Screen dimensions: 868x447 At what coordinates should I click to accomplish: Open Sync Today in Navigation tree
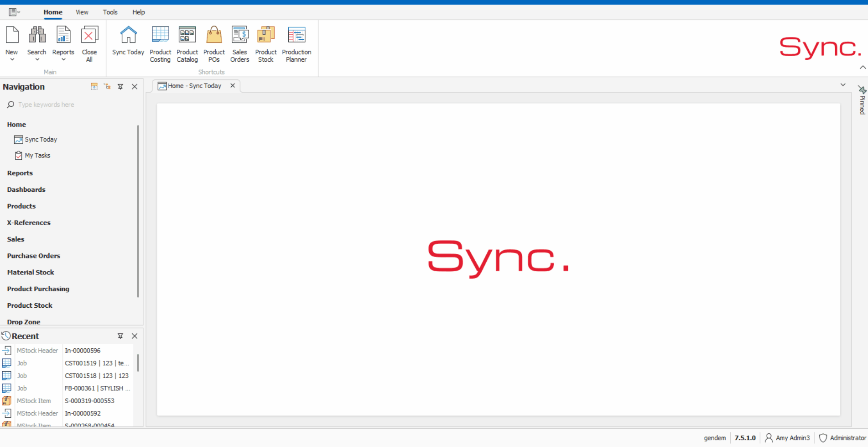coord(41,140)
